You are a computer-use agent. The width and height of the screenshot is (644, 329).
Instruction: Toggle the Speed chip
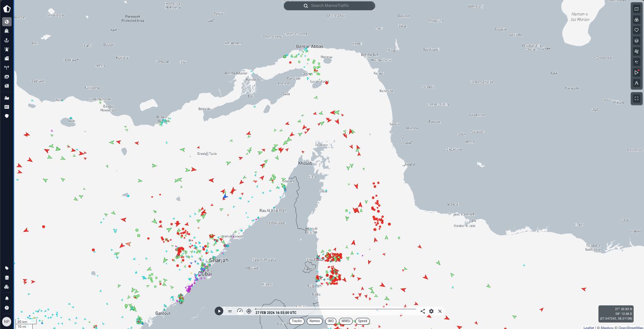click(x=363, y=321)
